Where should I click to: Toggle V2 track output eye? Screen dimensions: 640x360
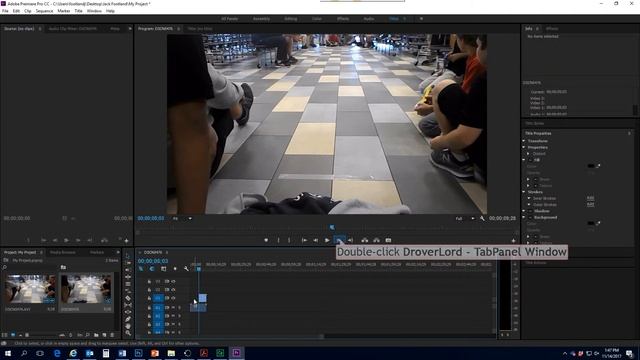173,290
